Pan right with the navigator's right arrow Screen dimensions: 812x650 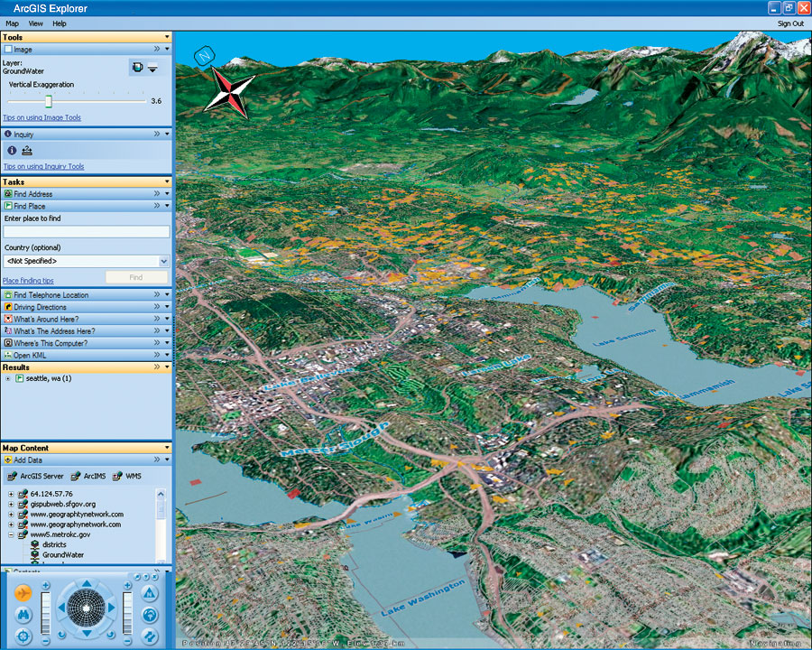tap(111, 608)
